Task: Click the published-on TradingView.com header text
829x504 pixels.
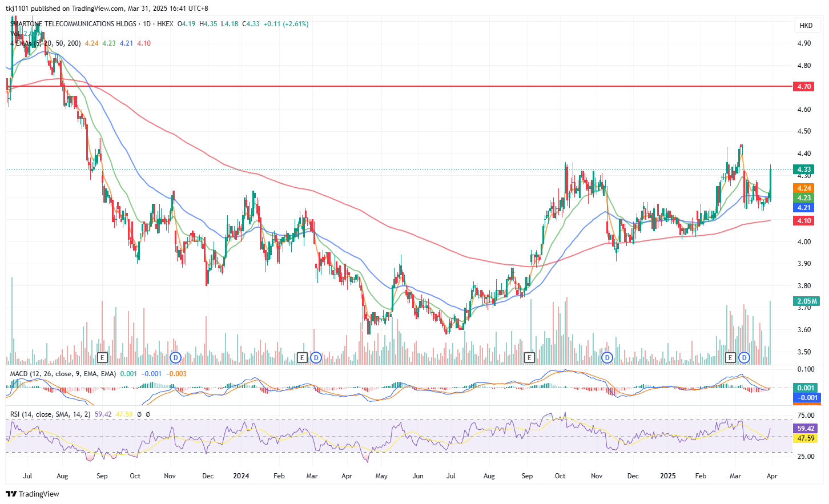Action: pos(107,9)
